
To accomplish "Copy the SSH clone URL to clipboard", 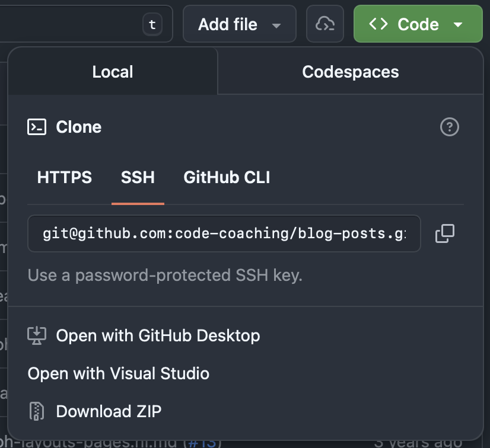I will (444, 233).
